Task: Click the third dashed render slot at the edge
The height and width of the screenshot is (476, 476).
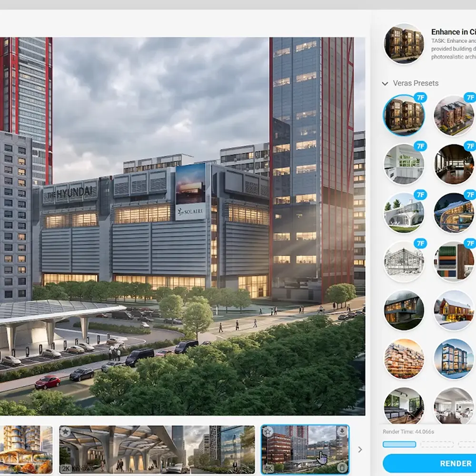Action: point(467,445)
